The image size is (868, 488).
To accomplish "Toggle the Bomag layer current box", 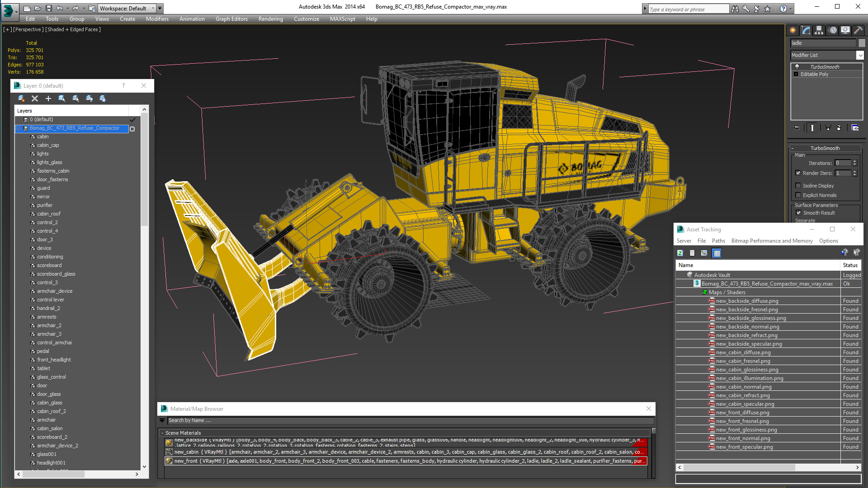I will pyautogui.click(x=132, y=129).
